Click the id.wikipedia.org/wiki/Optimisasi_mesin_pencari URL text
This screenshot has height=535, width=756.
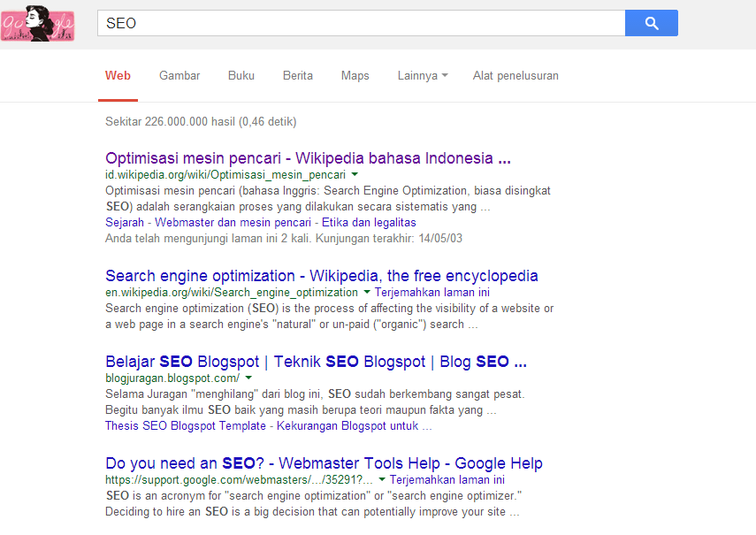225,174
